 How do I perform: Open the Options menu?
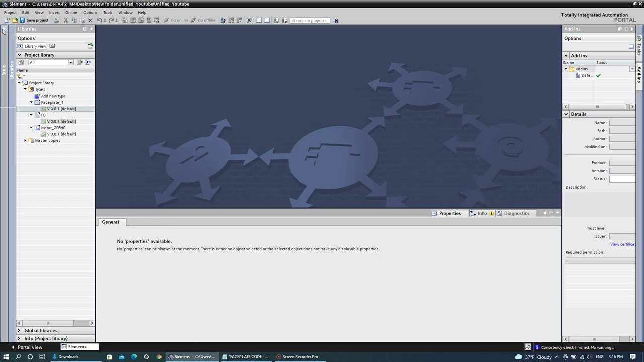pyautogui.click(x=90, y=12)
